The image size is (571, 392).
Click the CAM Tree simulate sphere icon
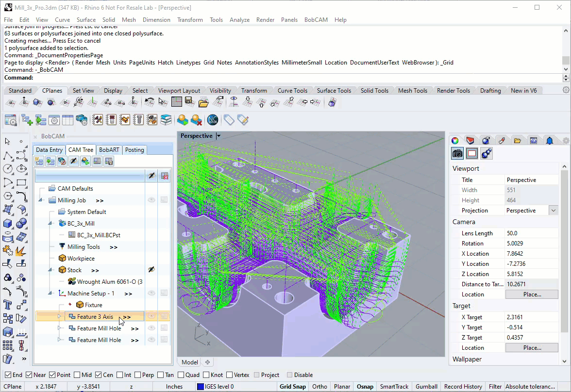pyautogui.click(x=85, y=161)
